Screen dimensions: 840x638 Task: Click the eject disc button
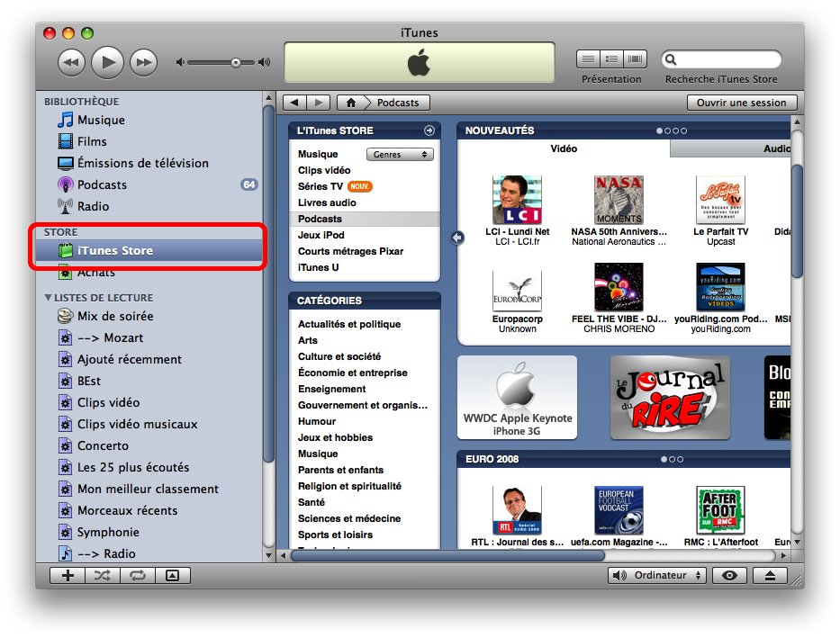[770, 575]
